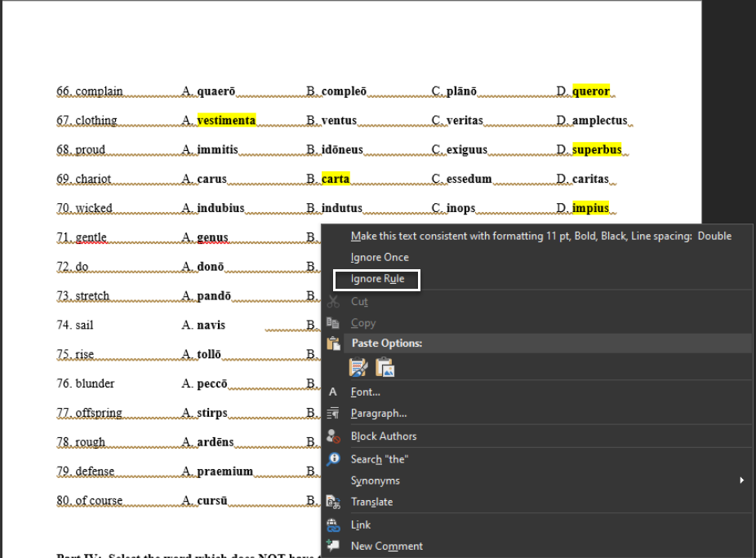Viewport: 756px width, 558px height.
Task: Click the word "cursū" in item 80
Action: [211, 500]
